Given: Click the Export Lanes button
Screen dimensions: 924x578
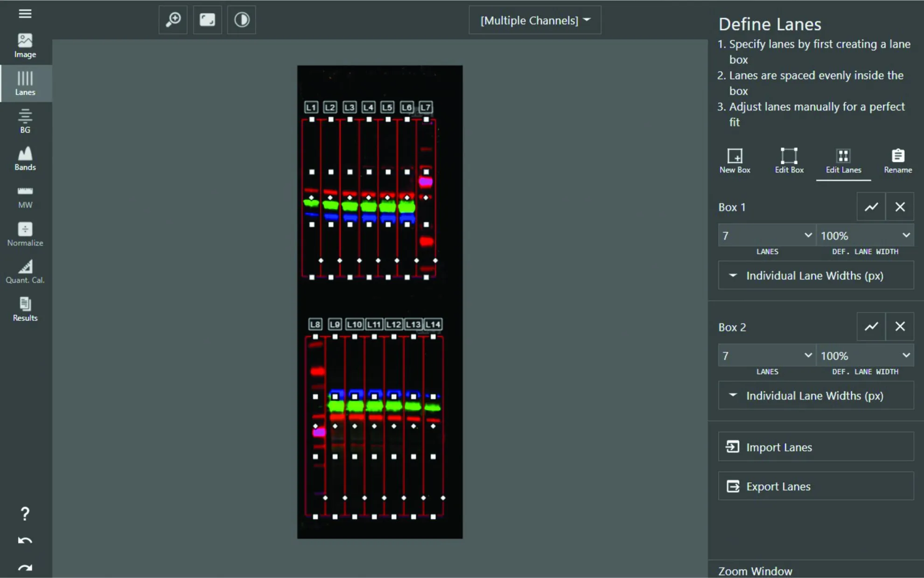Looking at the screenshot, I should [815, 486].
